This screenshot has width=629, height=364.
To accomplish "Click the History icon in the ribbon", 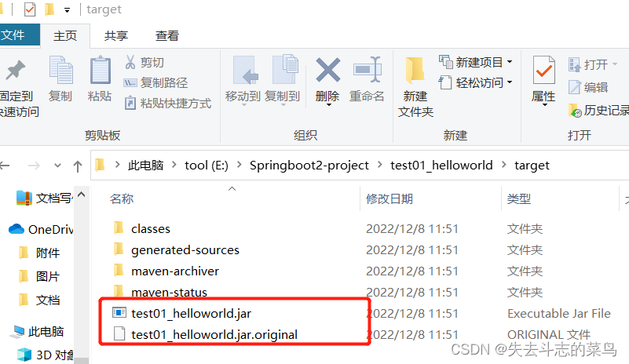I will coord(575,111).
